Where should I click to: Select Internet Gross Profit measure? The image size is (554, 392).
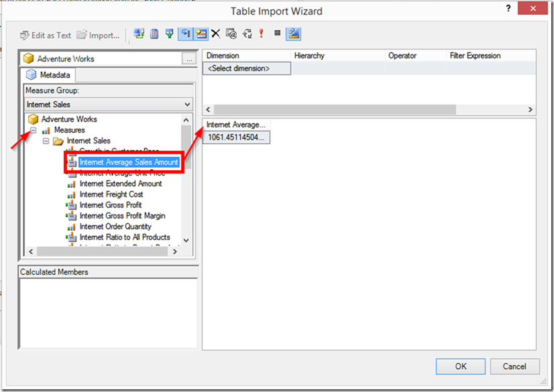click(111, 205)
